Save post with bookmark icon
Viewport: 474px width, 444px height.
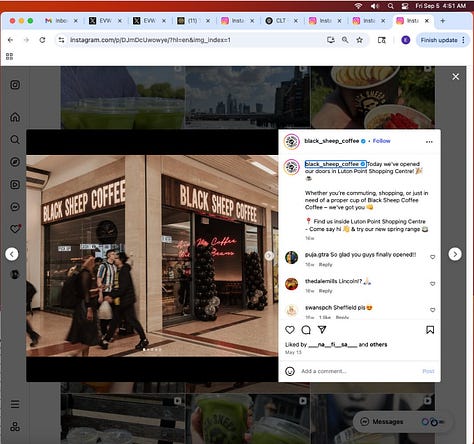pos(430,330)
